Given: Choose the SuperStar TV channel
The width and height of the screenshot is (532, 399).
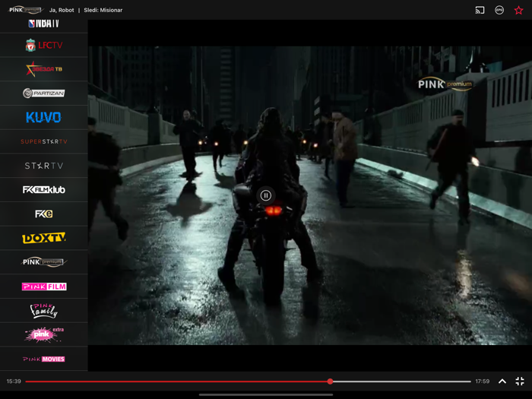Looking at the screenshot, I should tap(44, 141).
